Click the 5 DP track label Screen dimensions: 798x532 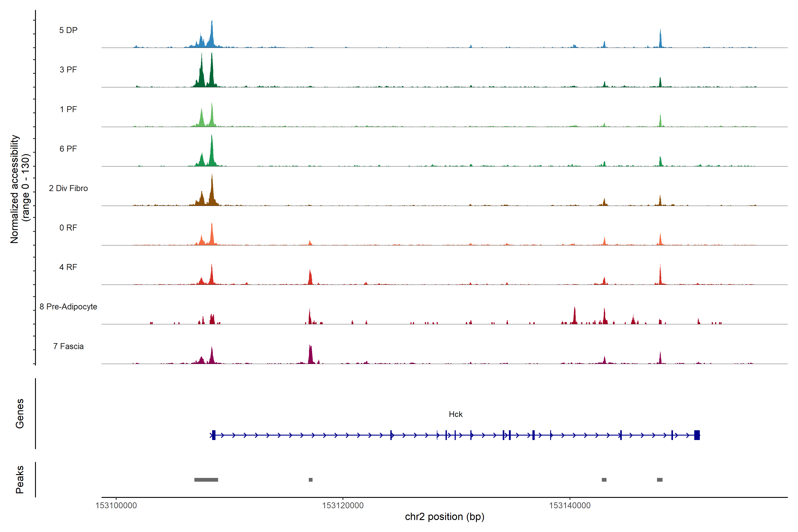pyautogui.click(x=68, y=30)
